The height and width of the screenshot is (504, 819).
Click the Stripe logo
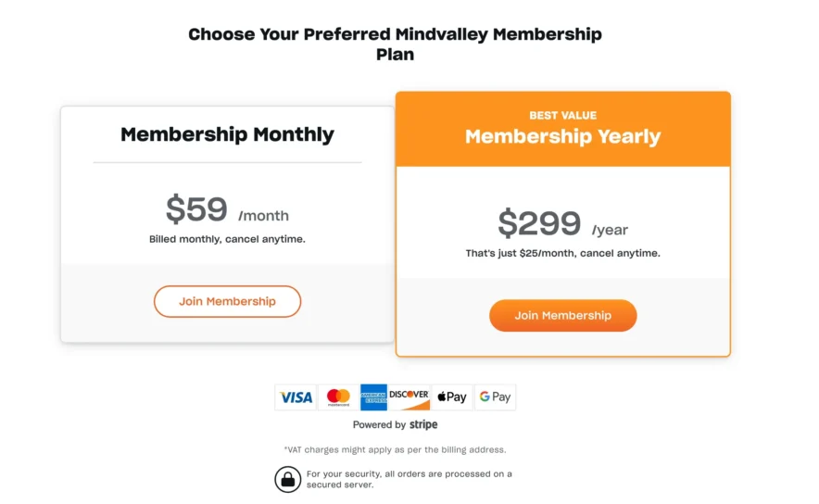[x=423, y=425]
